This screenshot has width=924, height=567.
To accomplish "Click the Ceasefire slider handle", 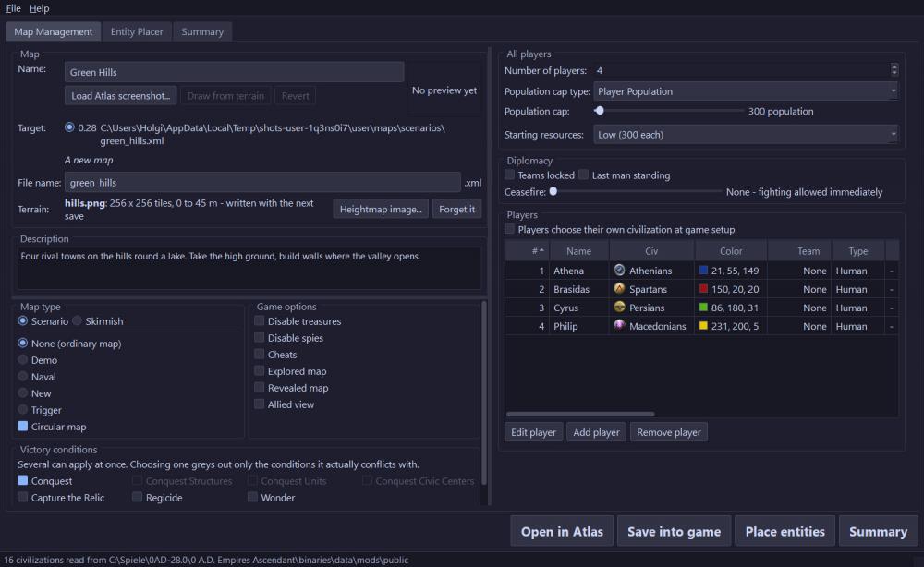I will [x=553, y=191].
